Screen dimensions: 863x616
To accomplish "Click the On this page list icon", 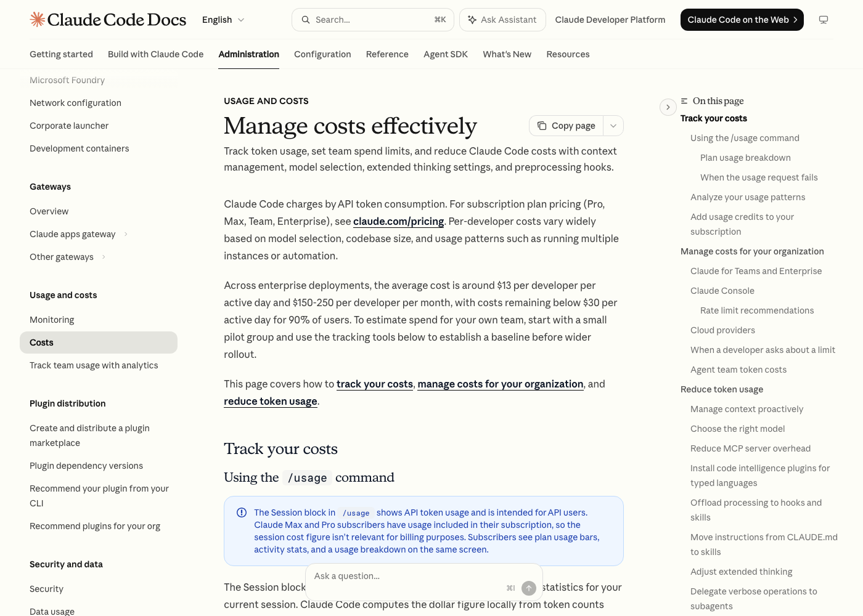I will pos(684,101).
